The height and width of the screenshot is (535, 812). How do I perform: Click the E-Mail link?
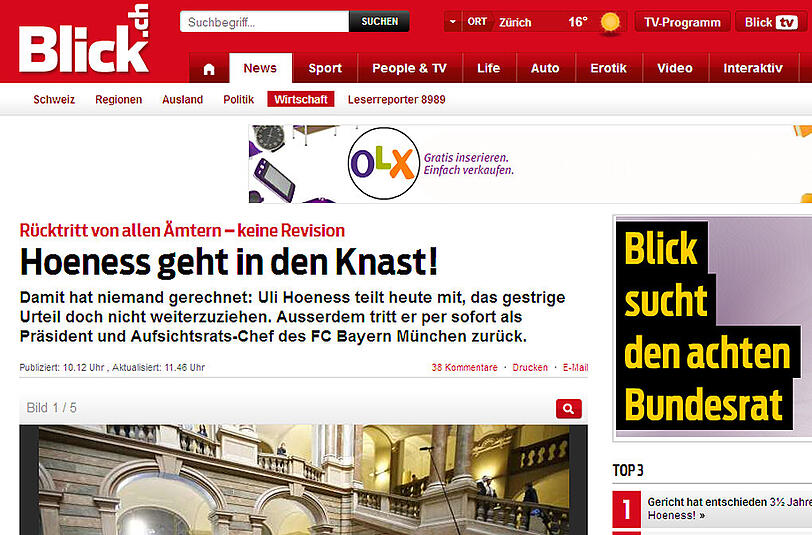click(575, 367)
